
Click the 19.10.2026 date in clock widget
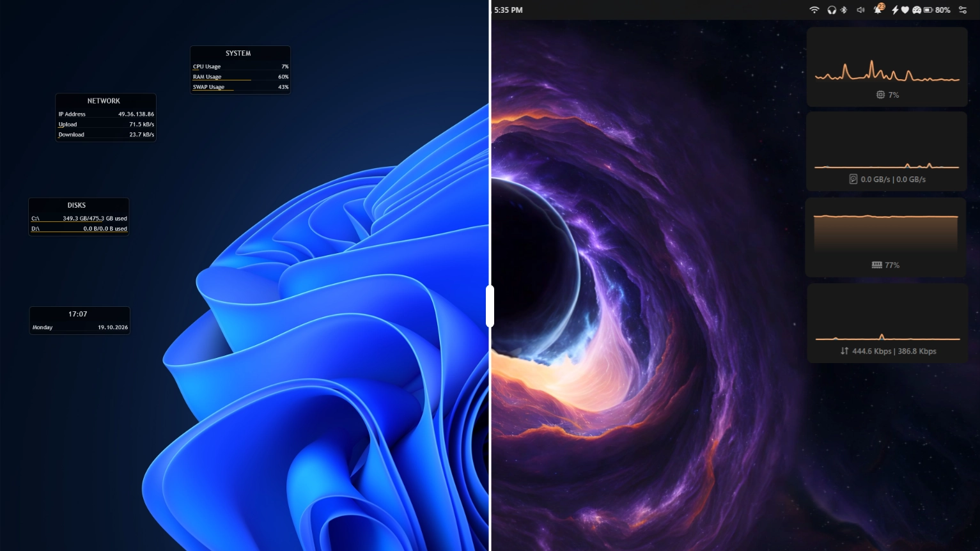pyautogui.click(x=113, y=327)
